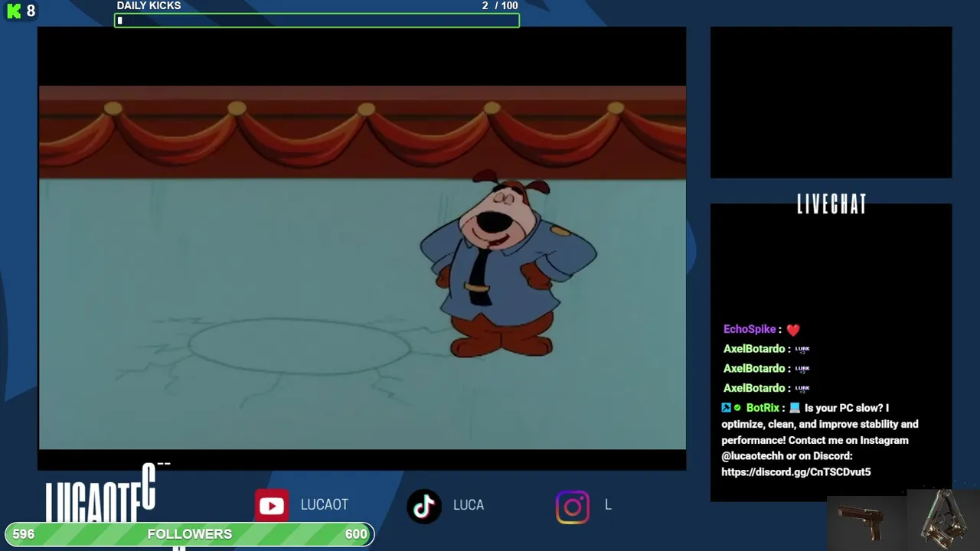Open the Discord invite link in chat
The height and width of the screenshot is (551, 980).
[796, 472]
